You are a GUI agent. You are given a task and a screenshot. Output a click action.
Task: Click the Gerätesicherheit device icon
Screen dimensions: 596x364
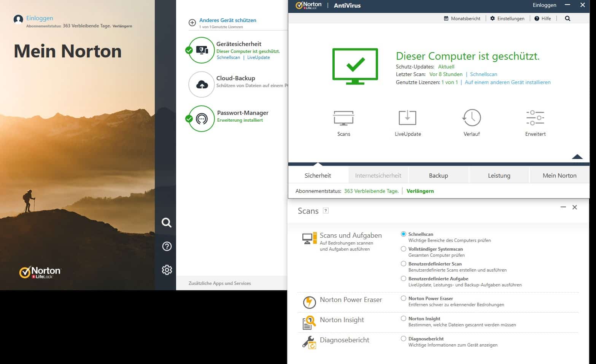202,50
